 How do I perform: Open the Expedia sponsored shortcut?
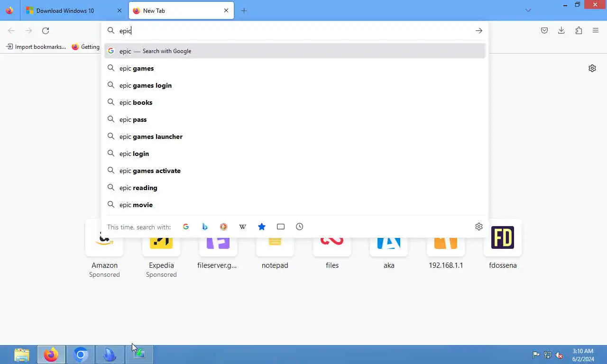pyautogui.click(x=161, y=249)
